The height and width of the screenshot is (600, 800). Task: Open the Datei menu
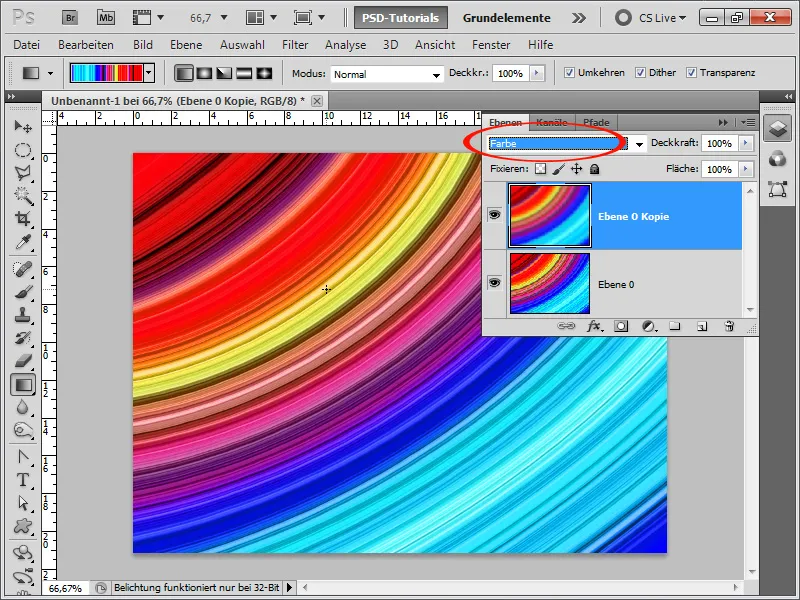point(27,45)
